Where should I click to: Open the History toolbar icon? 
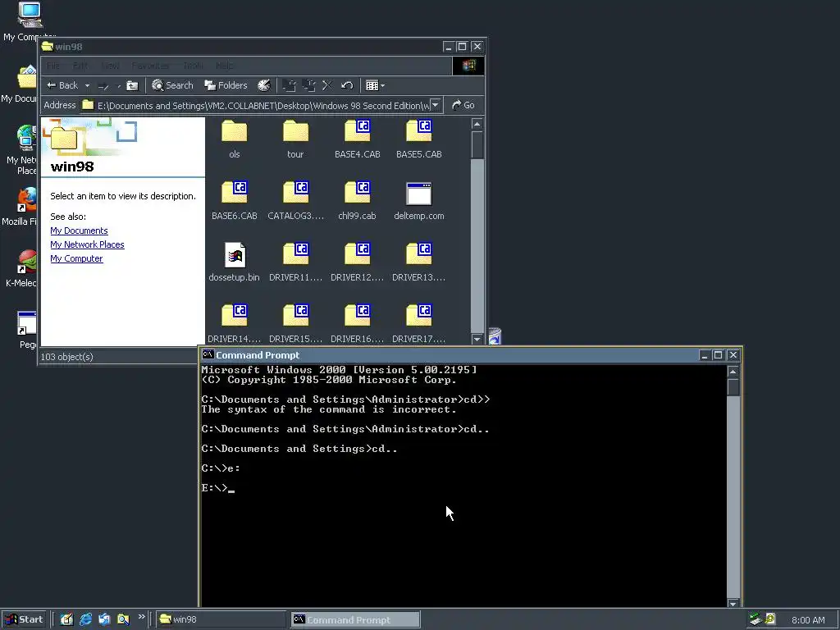coord(264,85)
